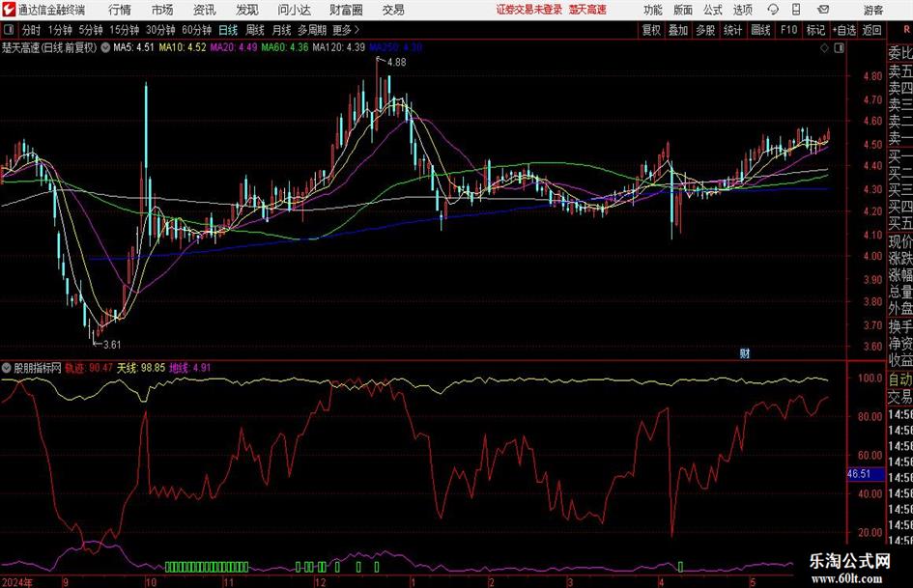Screen dimensions: 913x588
Task: Click the 返回 back button
Action: coord(871,30)
